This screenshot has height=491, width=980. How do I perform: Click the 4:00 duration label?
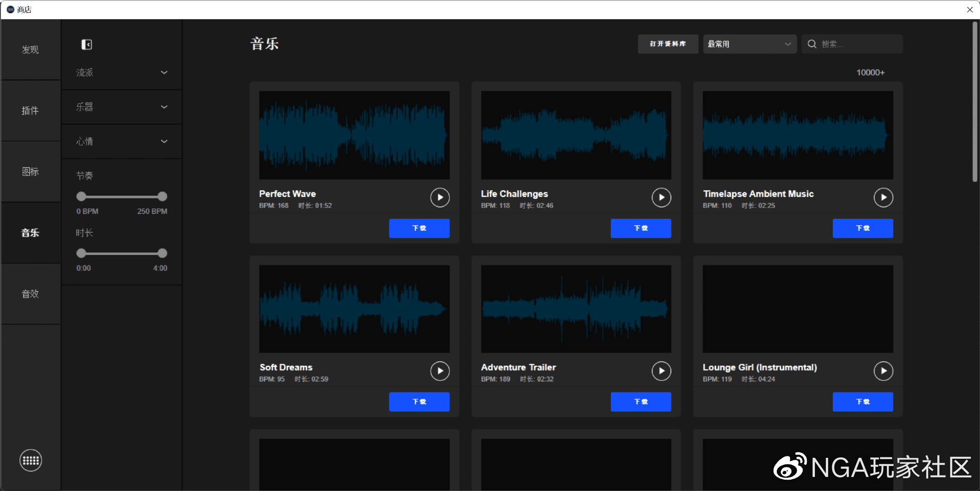[160, 268]
